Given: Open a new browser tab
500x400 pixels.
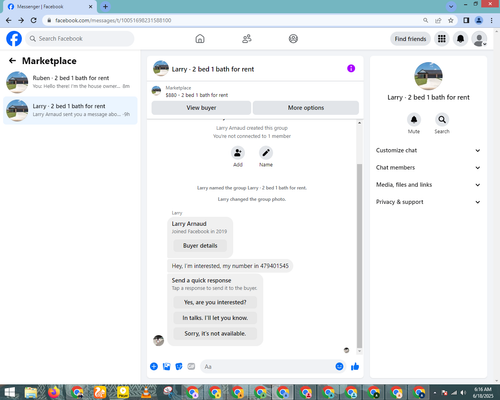Looking at the screenshot, I should [x=105, y=6].
